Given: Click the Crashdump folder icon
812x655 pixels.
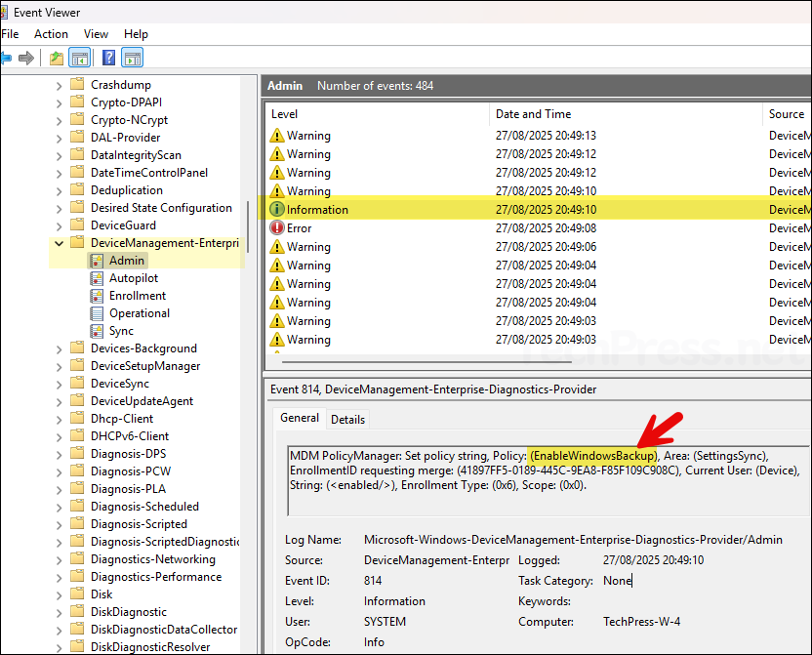Looking at the screenshot, I should pyautogui.click(x=77, y=84).
